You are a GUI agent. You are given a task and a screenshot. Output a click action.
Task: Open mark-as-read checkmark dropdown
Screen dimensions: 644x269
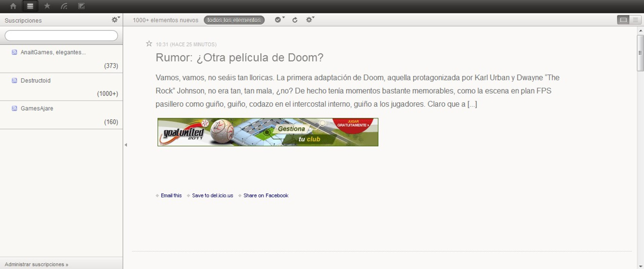click(x=279, y=20)
